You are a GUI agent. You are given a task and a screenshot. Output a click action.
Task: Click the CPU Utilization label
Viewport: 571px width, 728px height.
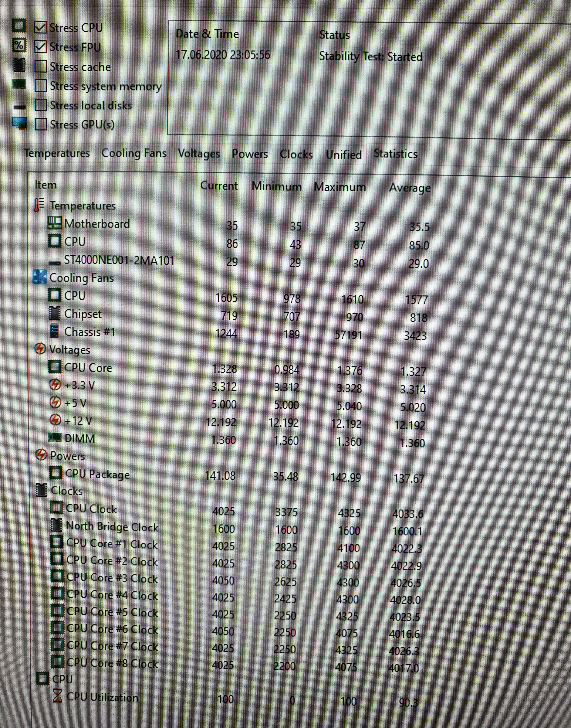pyautogui.click(x=102, y=697)
